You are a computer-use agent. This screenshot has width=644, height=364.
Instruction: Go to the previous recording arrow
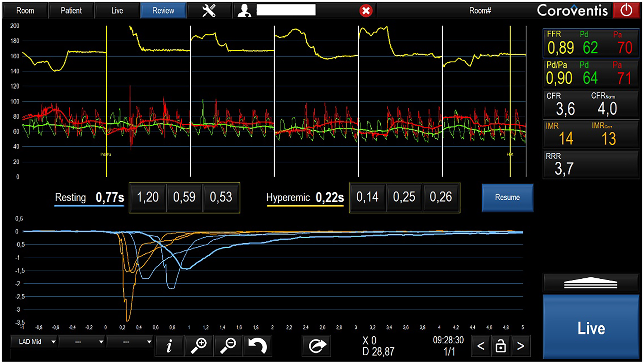[481, 346]
